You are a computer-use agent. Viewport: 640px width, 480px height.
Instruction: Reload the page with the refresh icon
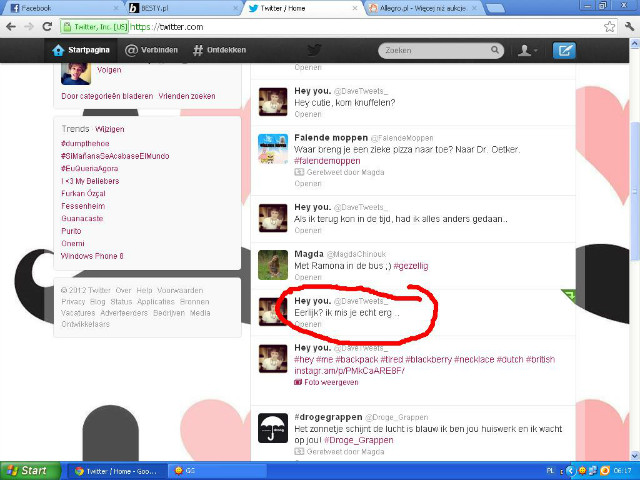pos(47,27)
